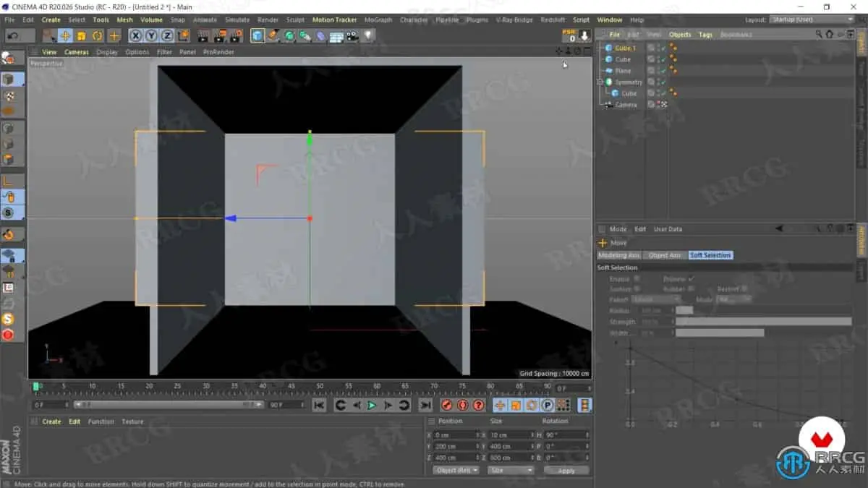Click the Autokeying red button

463,406
